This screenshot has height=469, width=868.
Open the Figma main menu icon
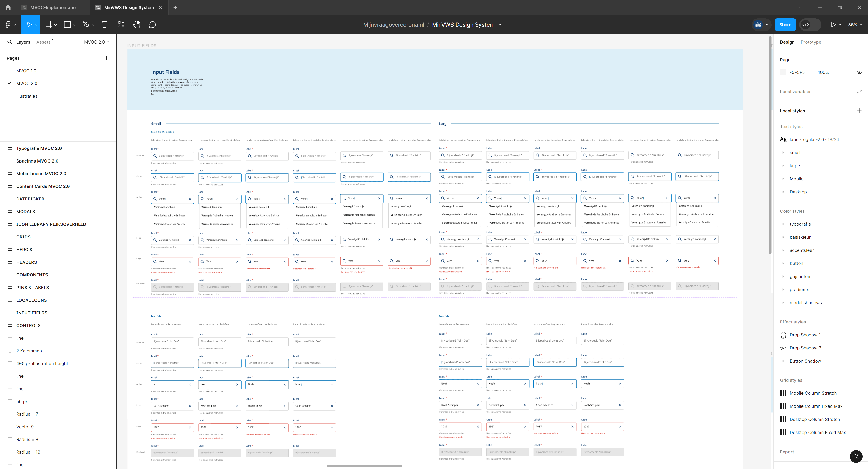[x=8, y=25]
